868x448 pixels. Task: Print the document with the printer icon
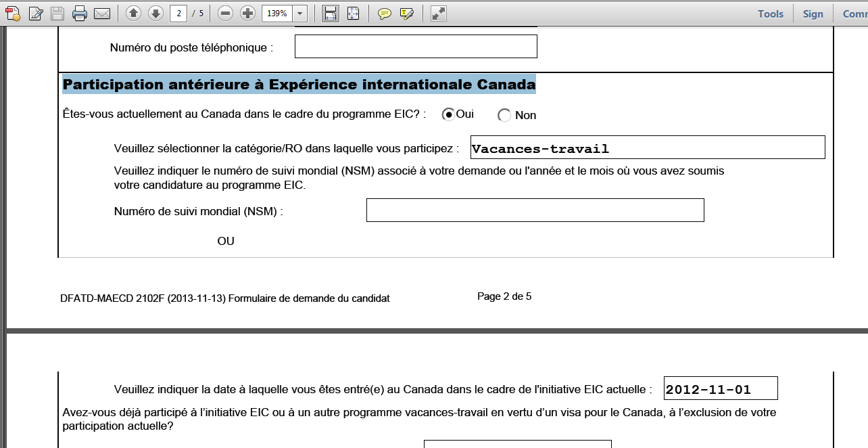pyautogui.click(x=80, y=14)
